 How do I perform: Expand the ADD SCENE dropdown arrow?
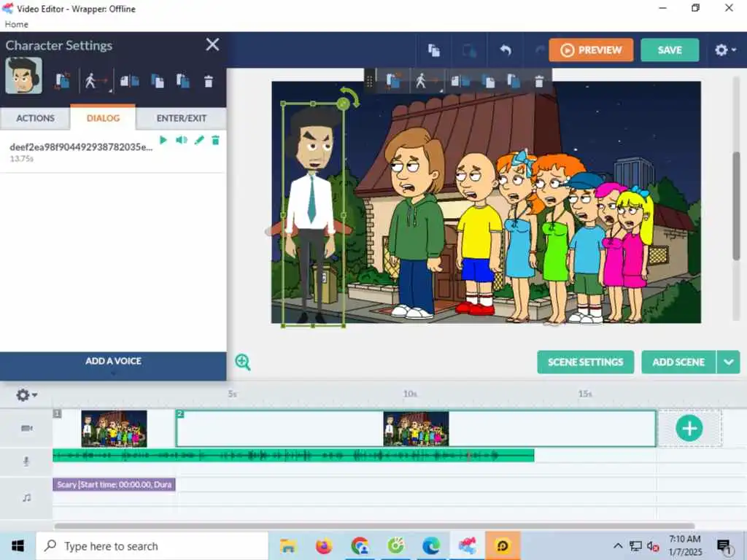[x=729, y=362]
